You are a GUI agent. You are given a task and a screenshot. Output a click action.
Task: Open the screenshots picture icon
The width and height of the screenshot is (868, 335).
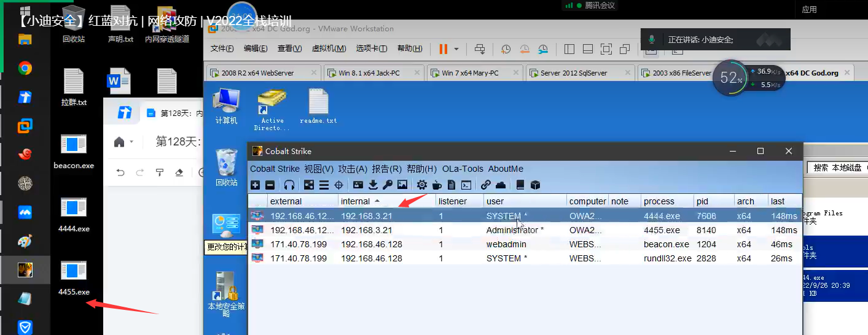(x=402, y=185)
